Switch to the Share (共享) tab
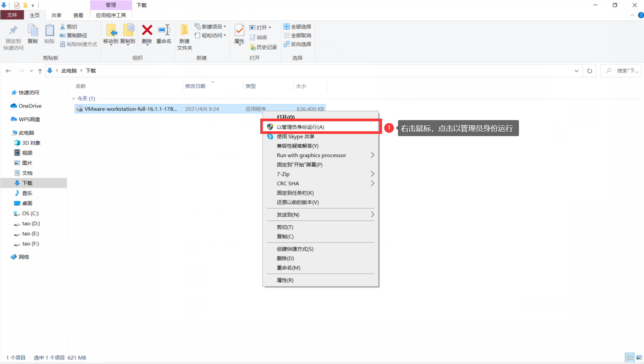 (56, 15)
